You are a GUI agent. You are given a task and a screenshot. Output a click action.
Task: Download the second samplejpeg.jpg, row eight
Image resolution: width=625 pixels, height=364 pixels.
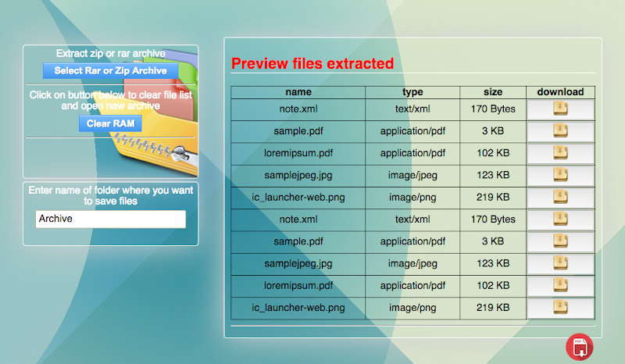[560, 263]
